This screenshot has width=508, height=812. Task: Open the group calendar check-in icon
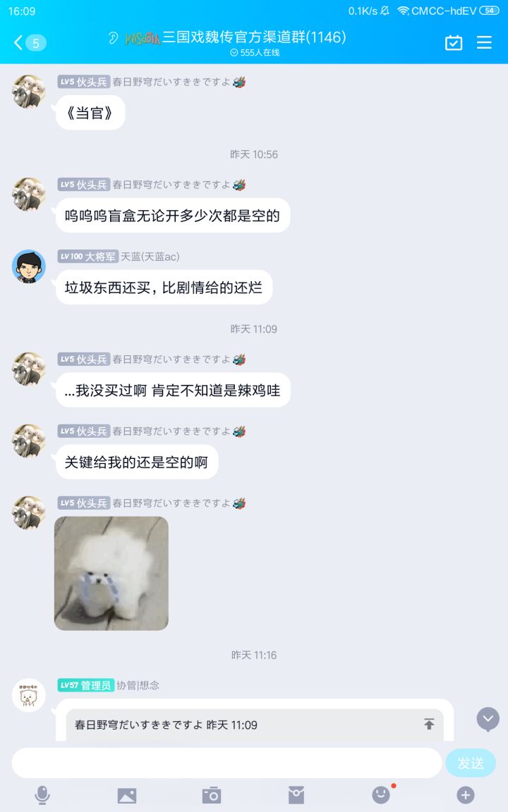click(454, 42)
